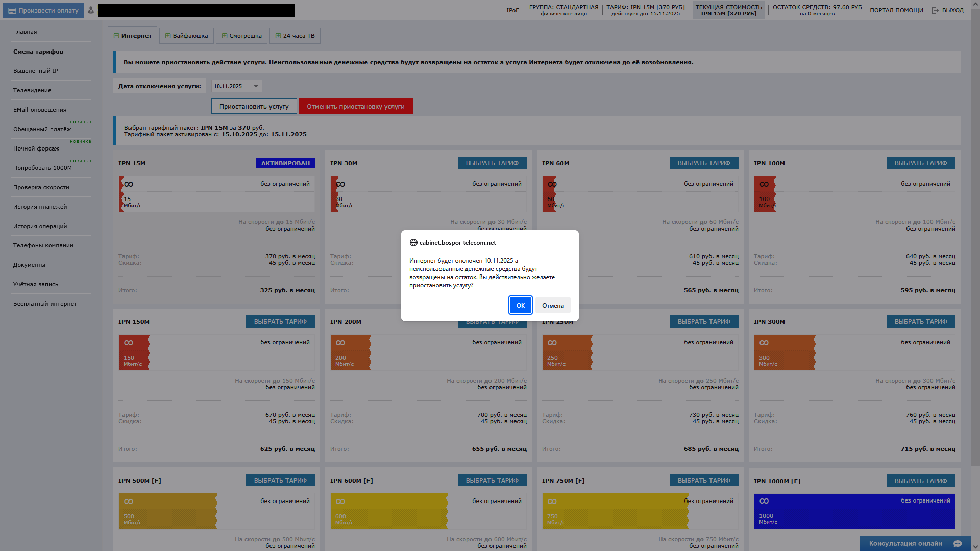Click the yellow IPN 600M speed bar
Screen dimensions: 980x551
click(389, 511)
